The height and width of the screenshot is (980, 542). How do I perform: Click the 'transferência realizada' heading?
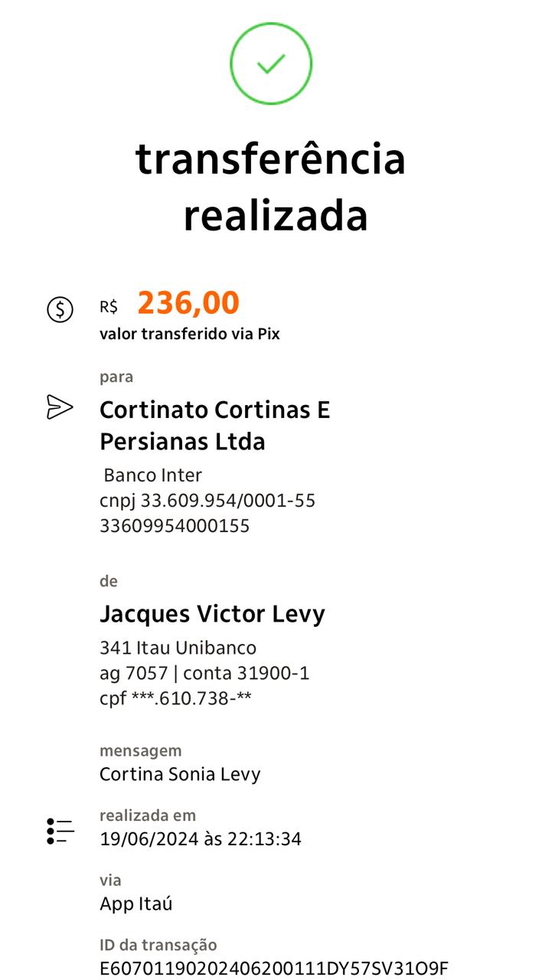pyautogui.click(x=271, y=188)
